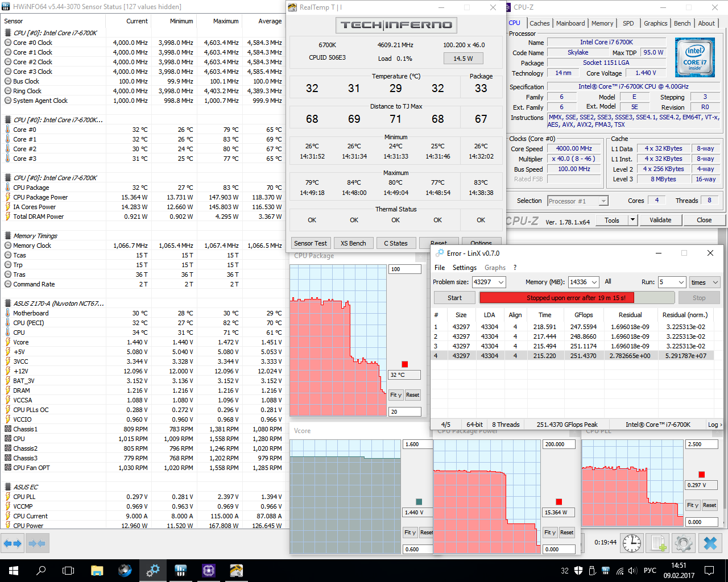This screenshot has height=582, width=728.
Task: Click the clock icon in HWiNFO toolbar
Action: tap(632, 543)
